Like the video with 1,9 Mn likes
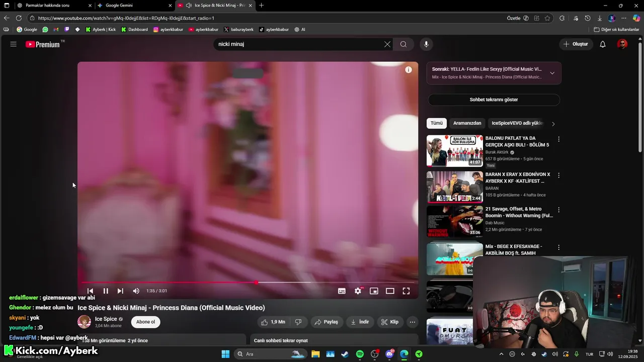Screen dimensions: 644x362 (x=273, y=322)
